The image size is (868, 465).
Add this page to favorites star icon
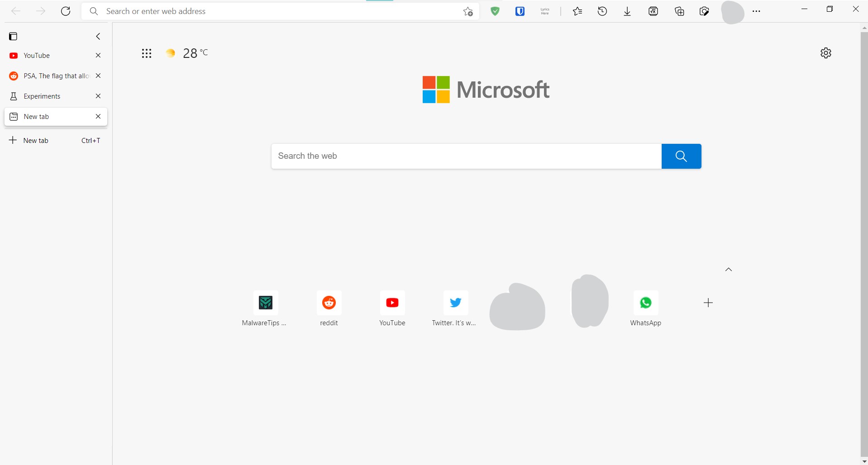tap(468, 12)
